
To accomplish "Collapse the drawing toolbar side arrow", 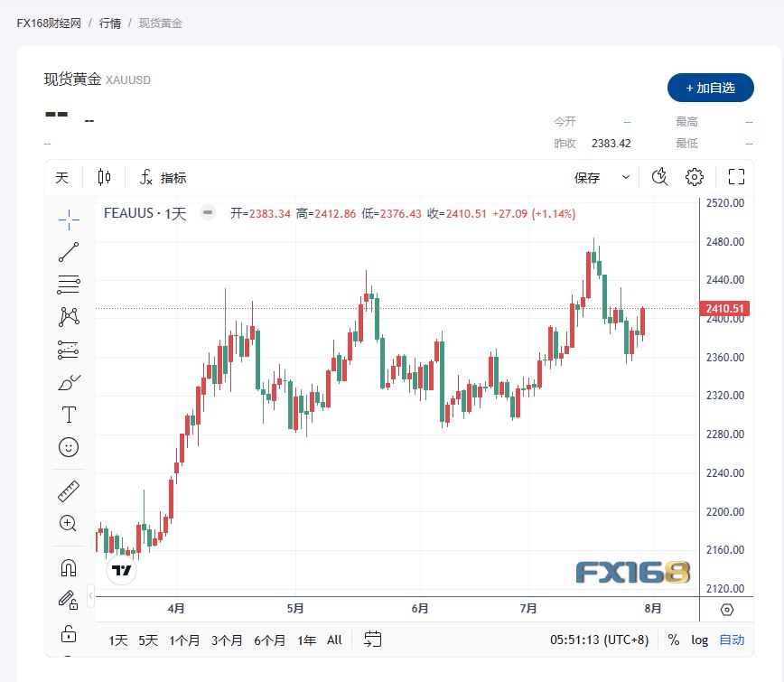I will [90, 595].
